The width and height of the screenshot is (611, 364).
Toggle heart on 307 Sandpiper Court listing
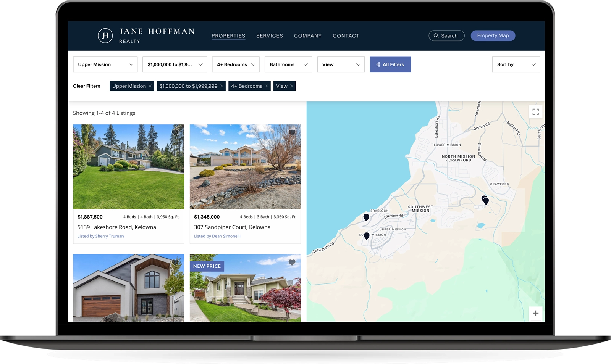292,133
